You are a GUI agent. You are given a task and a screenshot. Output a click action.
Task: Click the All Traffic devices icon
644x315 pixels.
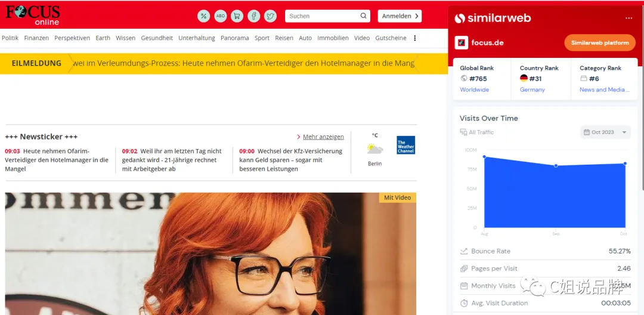[464, 132]
